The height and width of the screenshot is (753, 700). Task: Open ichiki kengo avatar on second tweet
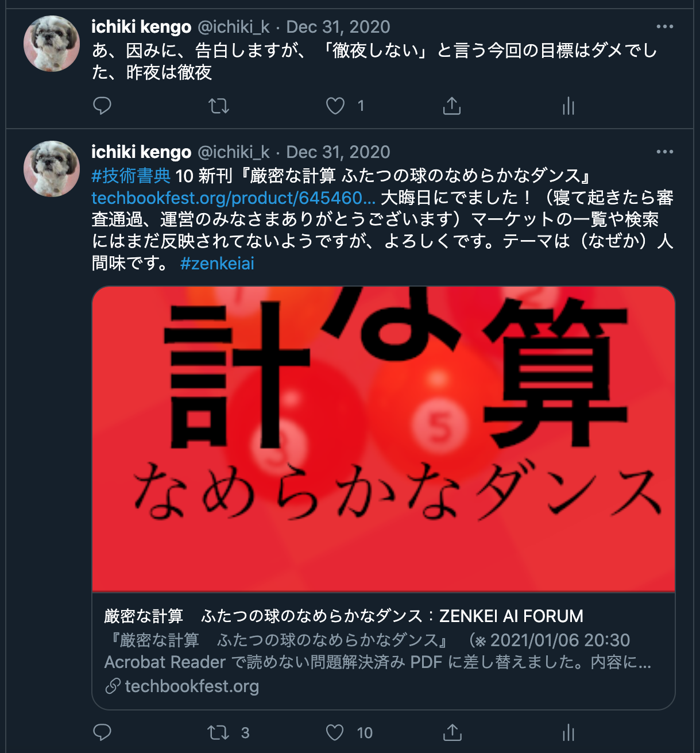pyautogui.click(x=52, y=169)
